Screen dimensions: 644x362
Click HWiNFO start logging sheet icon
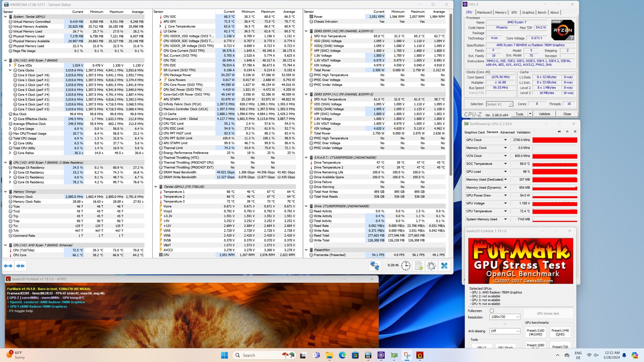[x=419, y=266]
